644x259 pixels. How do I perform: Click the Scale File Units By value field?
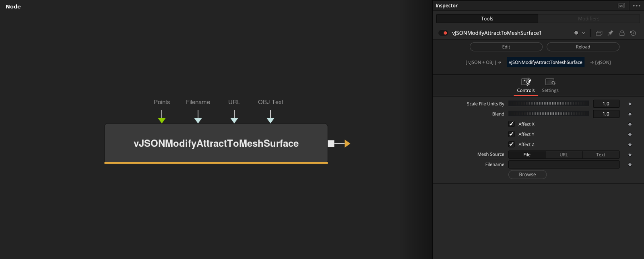[606, 104]
